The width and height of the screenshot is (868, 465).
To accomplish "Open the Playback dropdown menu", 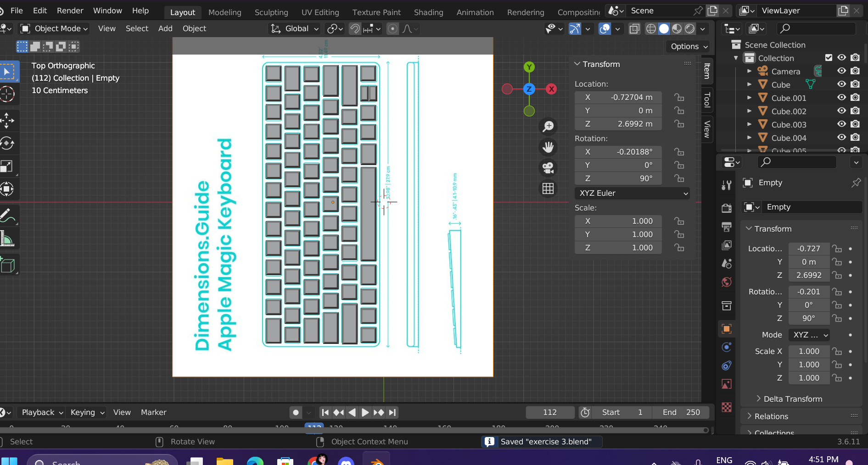I will [x=42, y=412].
